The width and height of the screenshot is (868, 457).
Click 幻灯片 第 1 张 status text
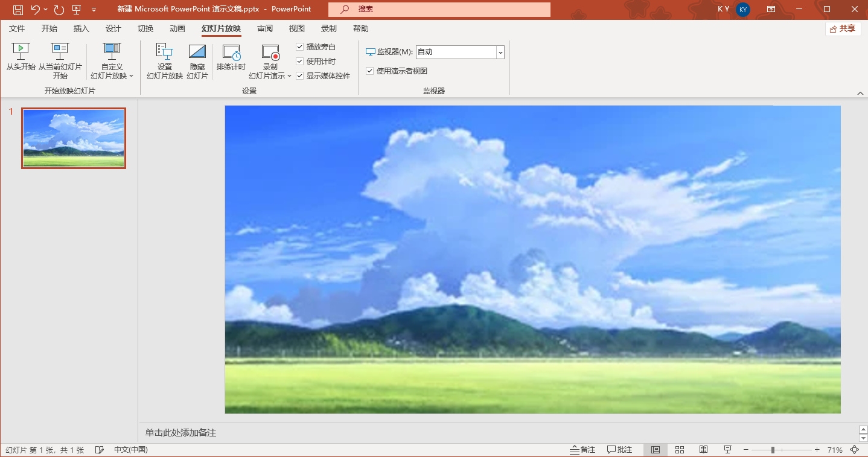45,450
